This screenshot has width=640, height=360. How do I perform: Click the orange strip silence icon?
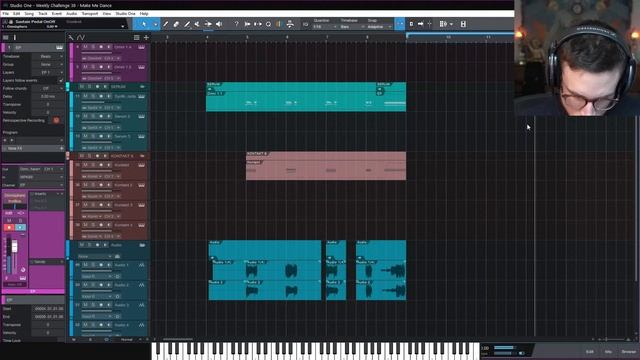pyautogui.click(x=279, y=24)
